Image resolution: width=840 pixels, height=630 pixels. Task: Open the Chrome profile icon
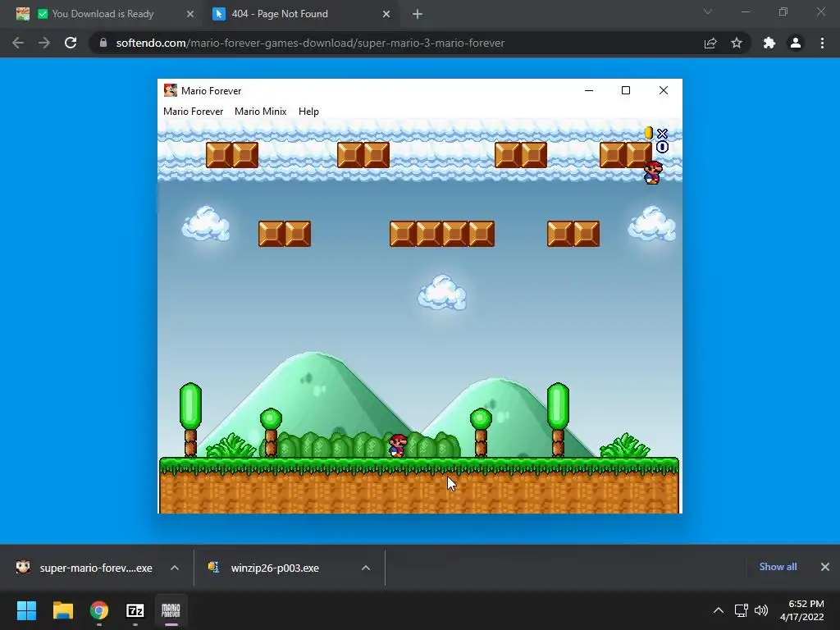pos(796,43)
